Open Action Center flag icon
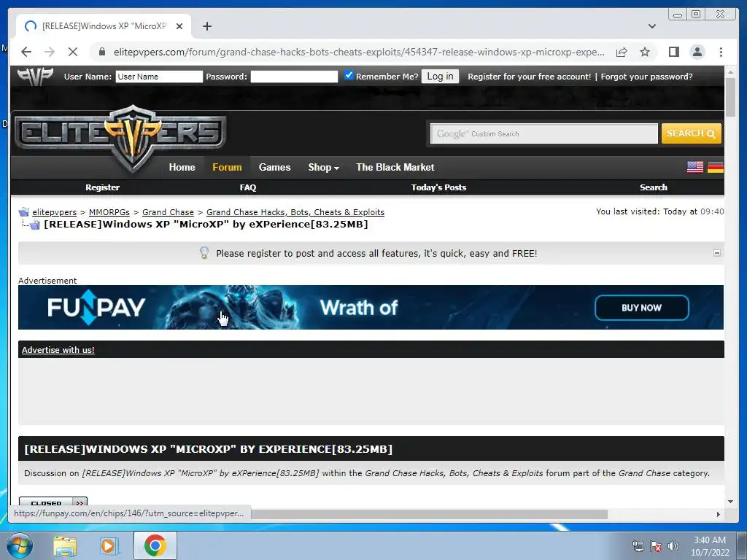Viewport: 747px width, 560px height. 656,546
